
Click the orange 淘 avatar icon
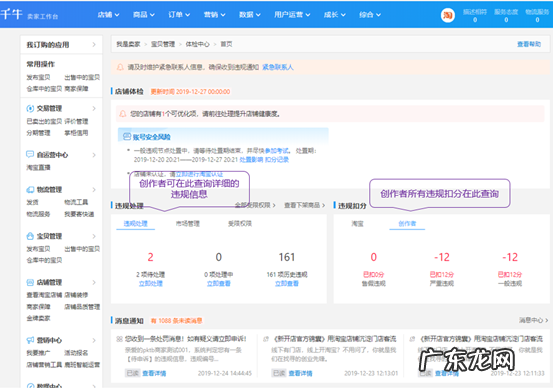click(448, 15)
